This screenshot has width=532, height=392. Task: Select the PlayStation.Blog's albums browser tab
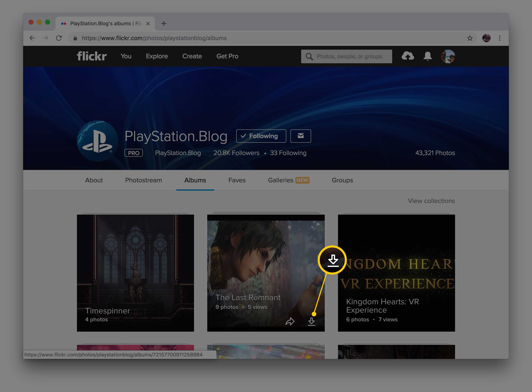(x=105, y=24)
